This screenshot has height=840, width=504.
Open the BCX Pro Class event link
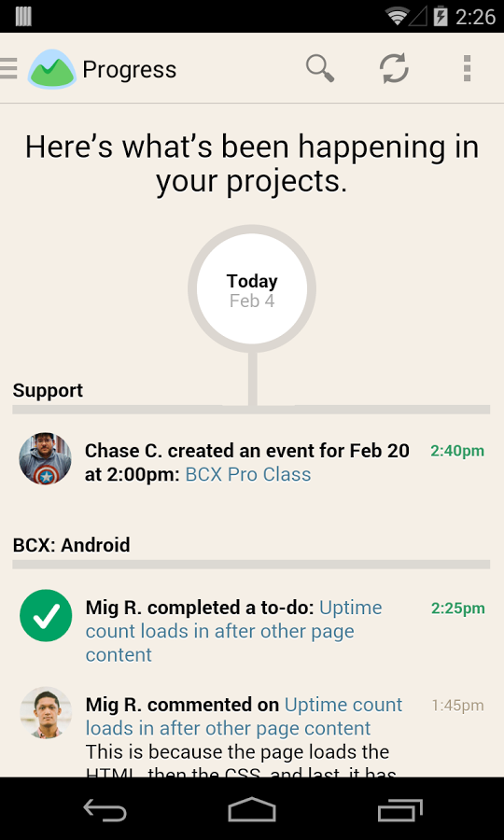(x=248, y=475)
